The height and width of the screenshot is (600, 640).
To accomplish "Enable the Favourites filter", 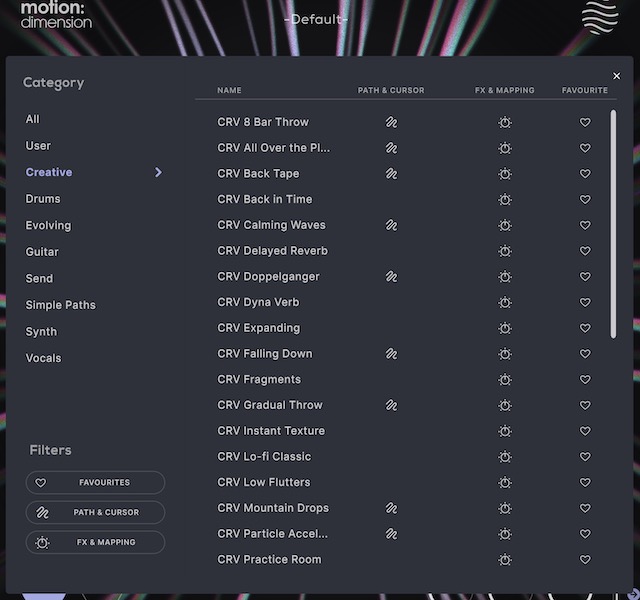I will (x=95, y=482).
